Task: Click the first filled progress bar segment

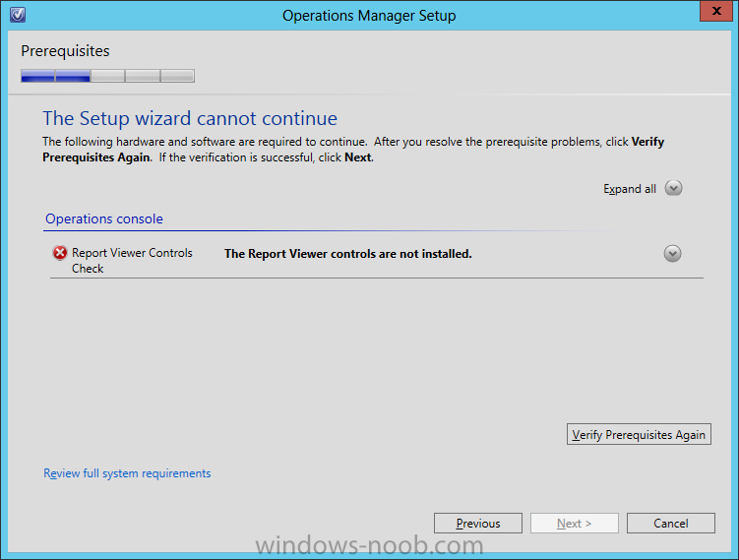Action: [x=37, y=76]
